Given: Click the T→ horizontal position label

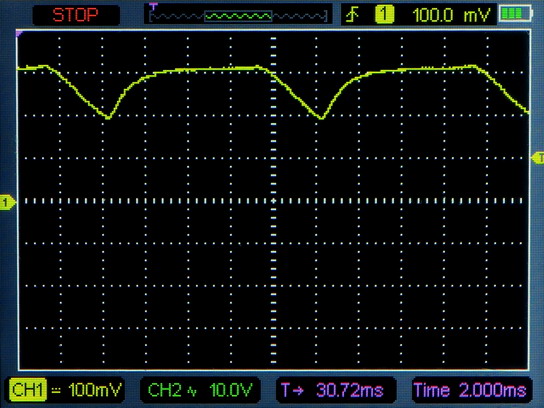Looking at the screenshot, I should tap(292, 390).
